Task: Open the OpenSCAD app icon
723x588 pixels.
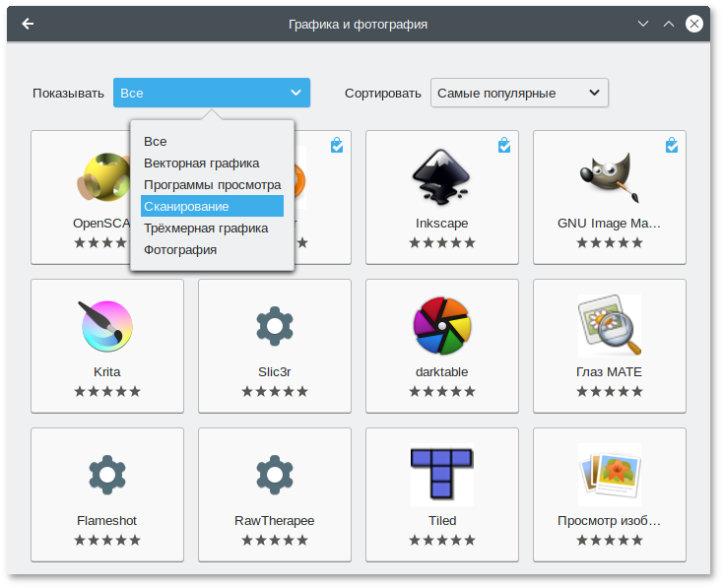Action: point(103,177)
